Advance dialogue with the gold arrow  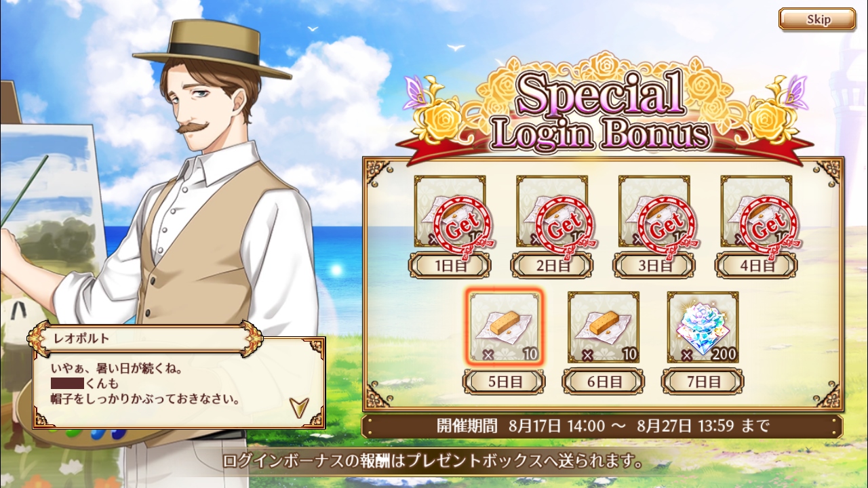298,407
